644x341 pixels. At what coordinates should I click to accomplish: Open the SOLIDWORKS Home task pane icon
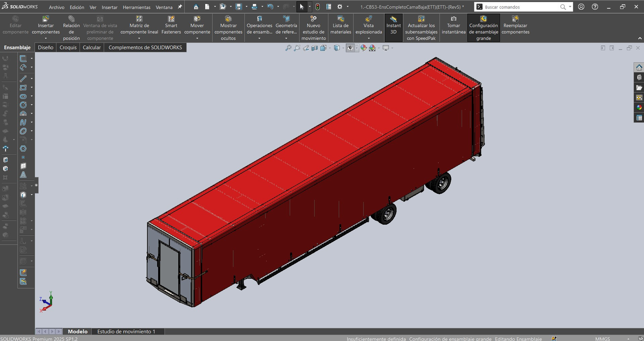639,67
